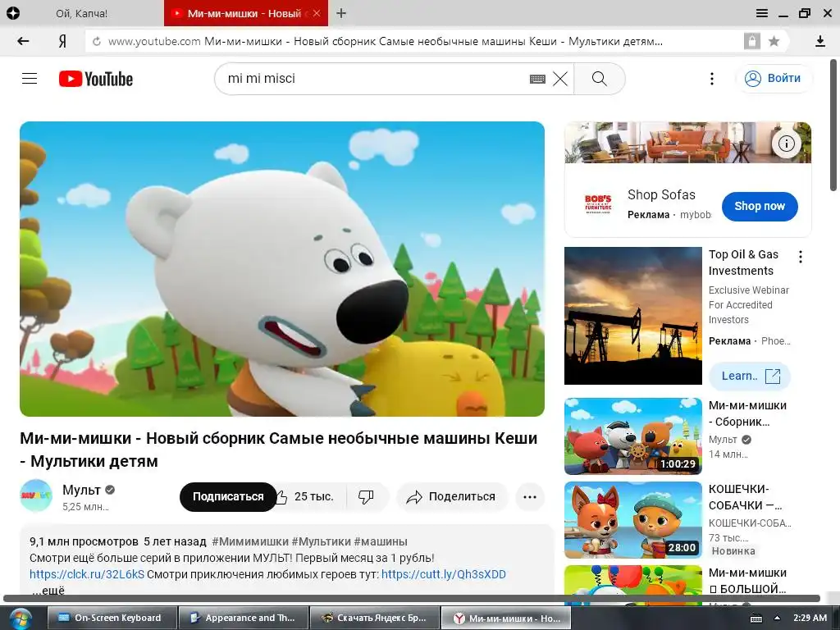Reload the page using the refresh icon

[97, 41]
